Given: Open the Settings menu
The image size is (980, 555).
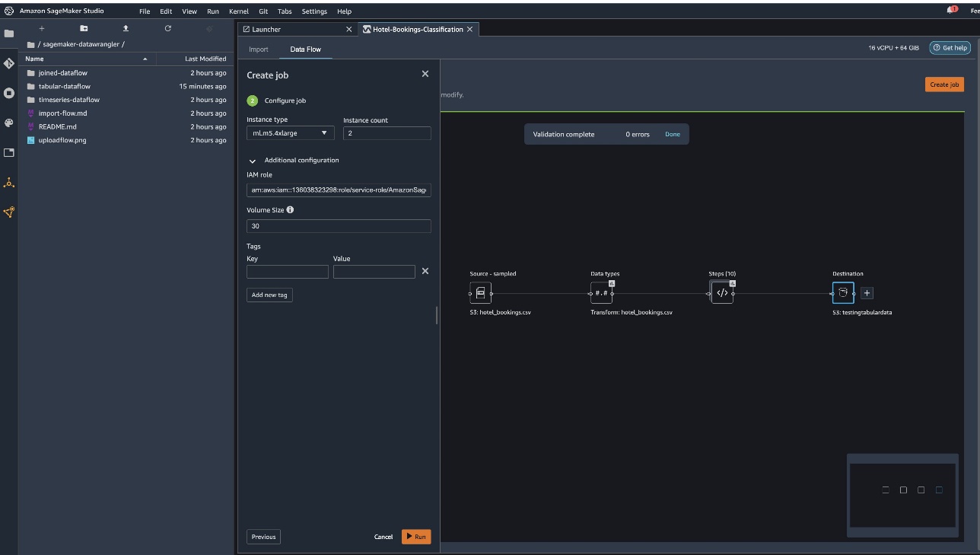Looking at the screenshot, I should point(314,11).
